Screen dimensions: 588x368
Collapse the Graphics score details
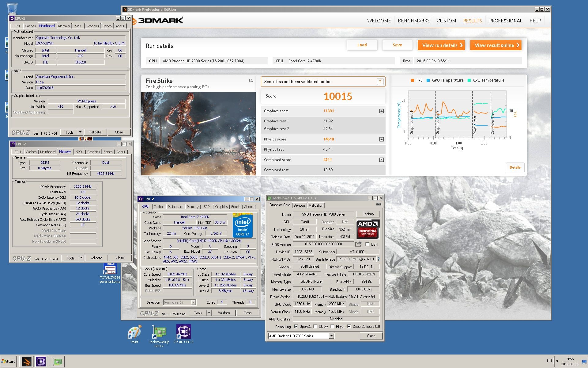(x=381, y=111)
